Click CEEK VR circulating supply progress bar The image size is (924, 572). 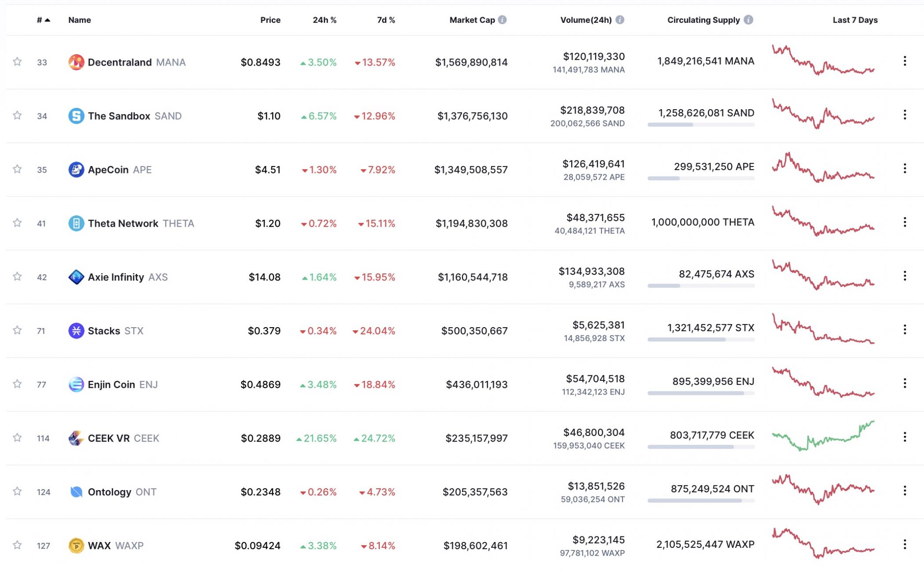(701, 447)
